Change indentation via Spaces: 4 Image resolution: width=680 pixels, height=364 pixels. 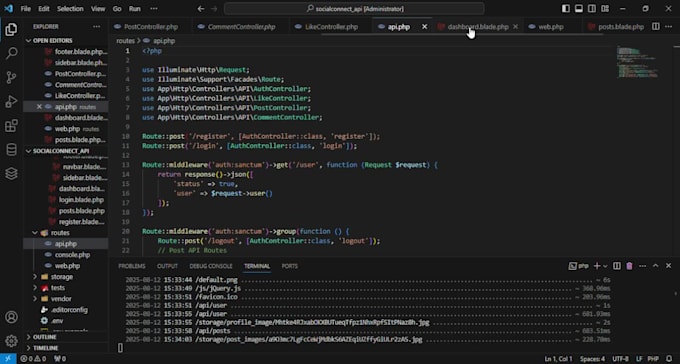592,359
